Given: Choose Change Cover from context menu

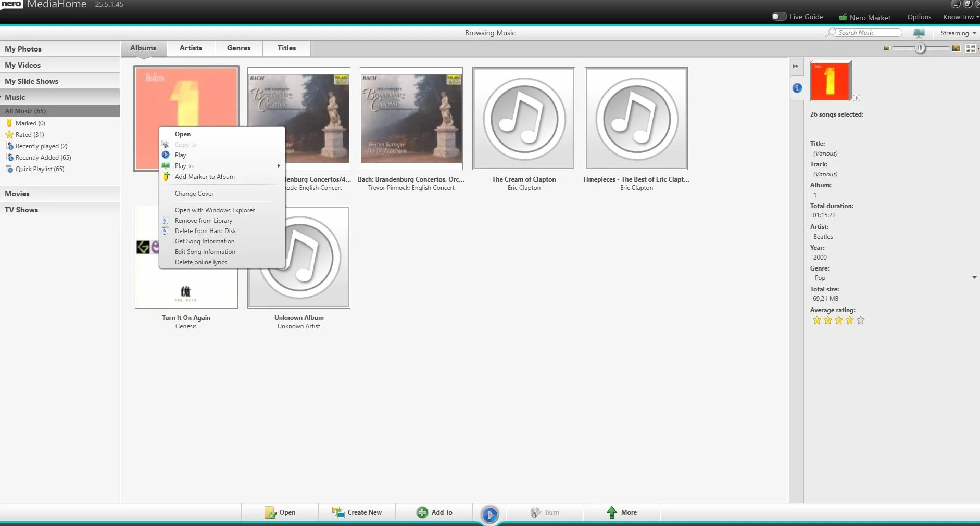Looking at the screenshot, I should tap(194, 194).
